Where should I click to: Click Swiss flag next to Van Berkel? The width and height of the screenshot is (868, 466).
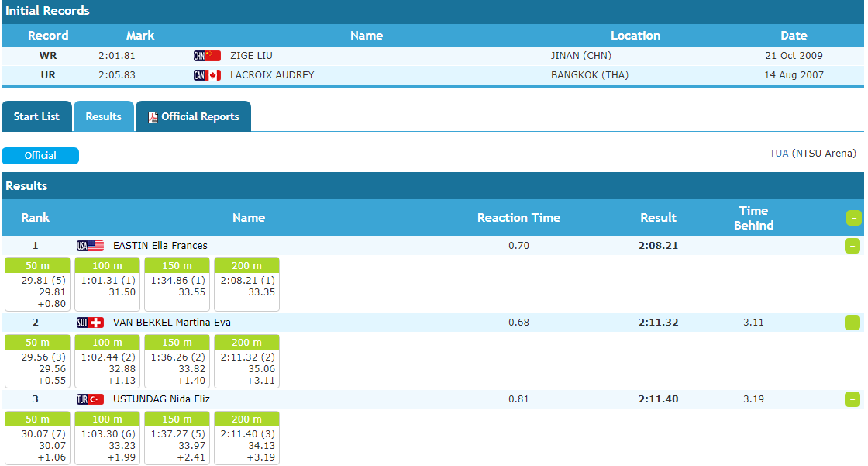(90, 323)
